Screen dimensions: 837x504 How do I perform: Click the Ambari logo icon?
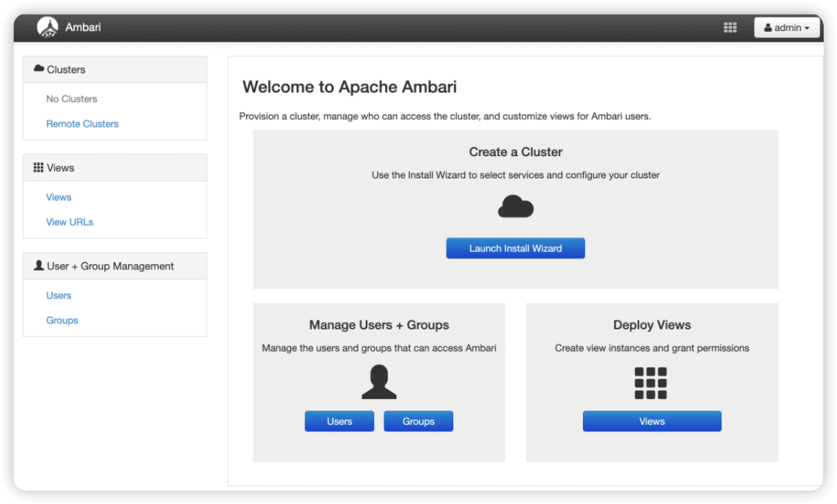[47, 27]
